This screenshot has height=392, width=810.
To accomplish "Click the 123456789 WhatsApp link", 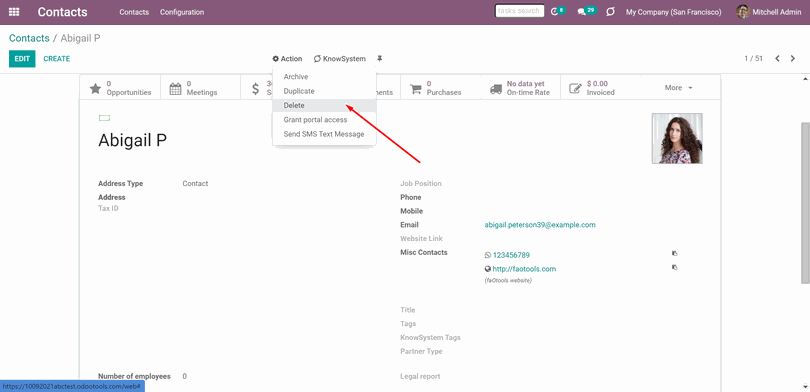I will tap(511, 255).
